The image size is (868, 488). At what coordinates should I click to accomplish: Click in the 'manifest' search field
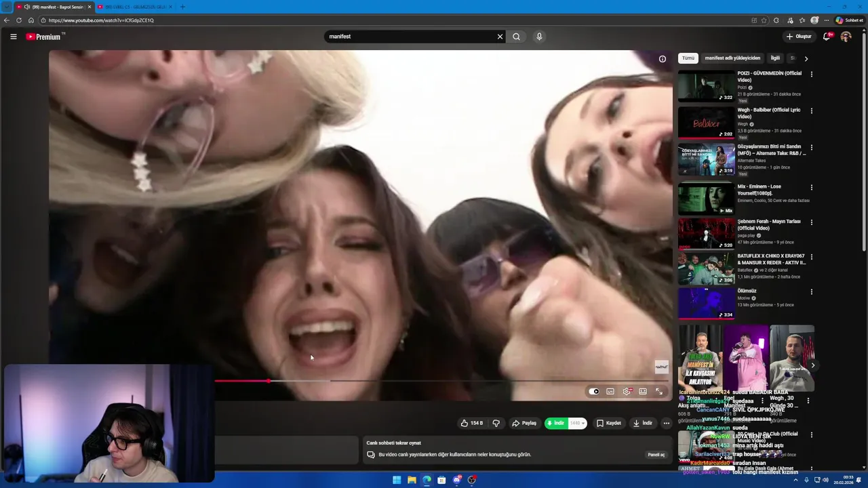point(410,37)
